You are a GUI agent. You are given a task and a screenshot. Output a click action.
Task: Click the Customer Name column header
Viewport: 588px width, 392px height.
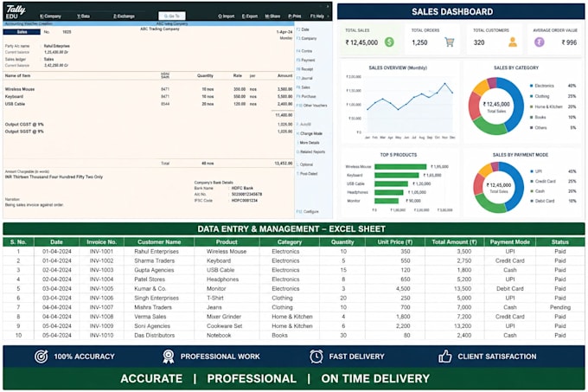(x=159, y=242)
